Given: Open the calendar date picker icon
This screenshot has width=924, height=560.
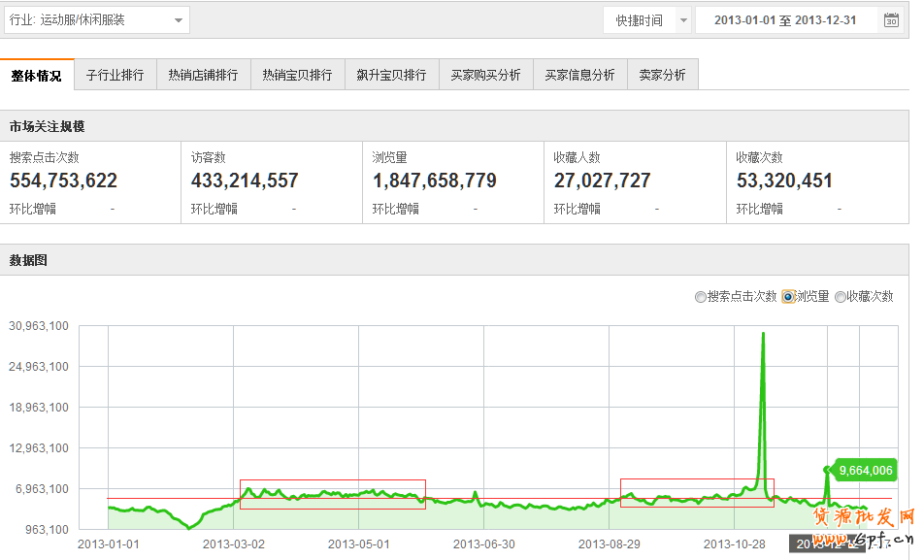Looking at the screenshot, I should pyautogui.click(x=891, y=20).
